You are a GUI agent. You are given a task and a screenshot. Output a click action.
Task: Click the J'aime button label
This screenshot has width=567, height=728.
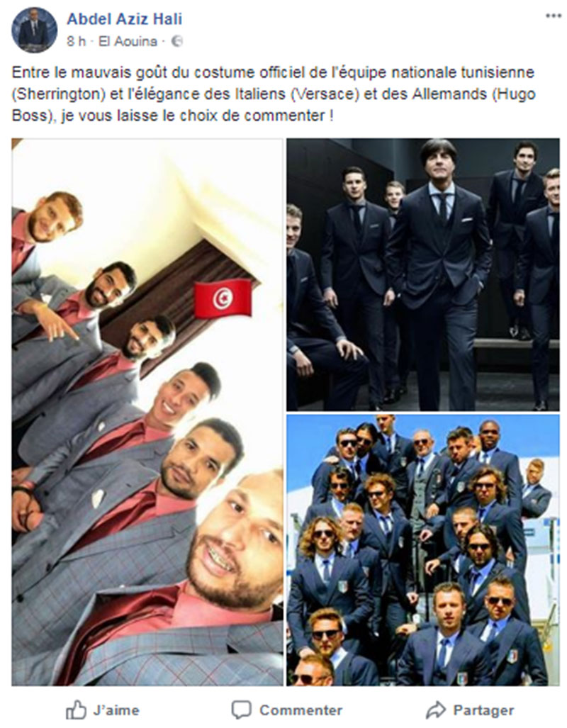coord(116,710)
